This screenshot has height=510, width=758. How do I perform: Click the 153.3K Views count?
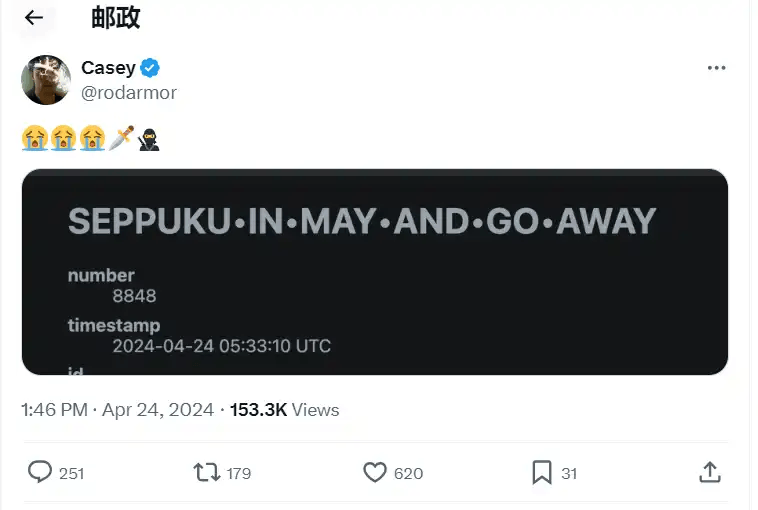[284, 410]
